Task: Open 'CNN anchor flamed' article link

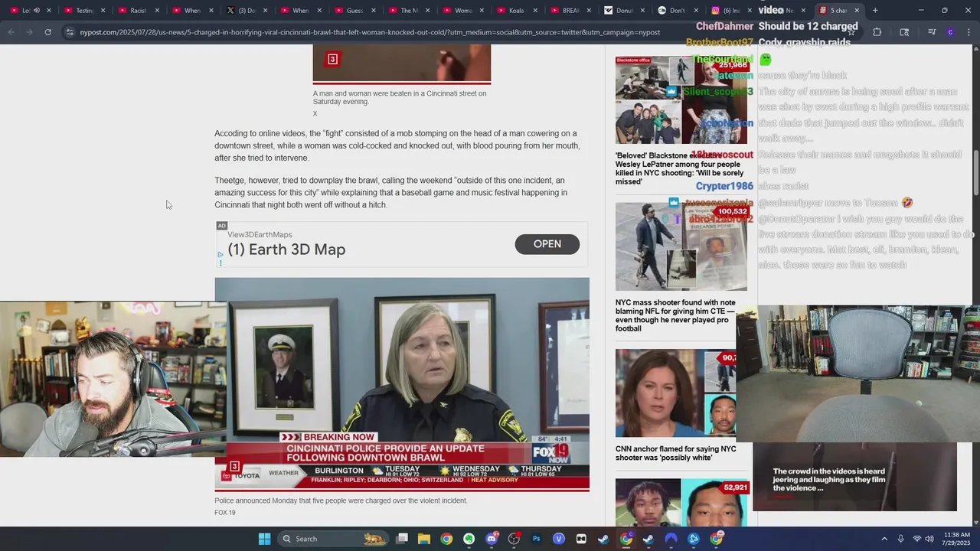Action: coord(676,453)
